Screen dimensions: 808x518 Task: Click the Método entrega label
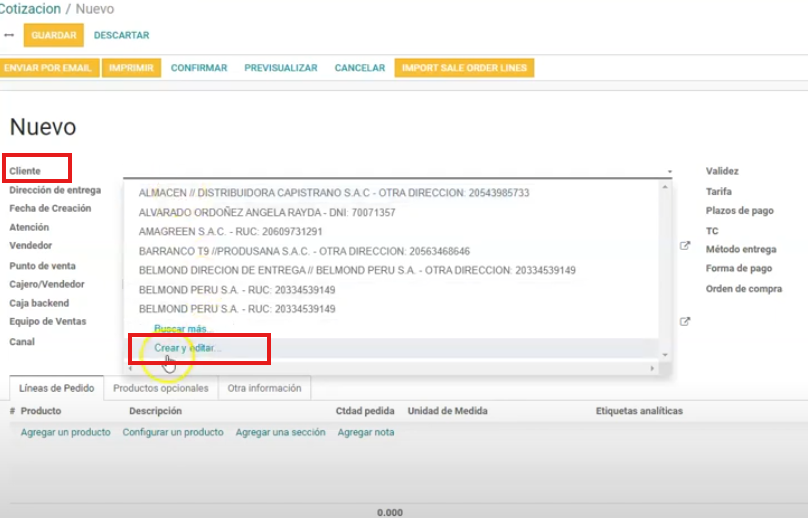coord(741,249)
